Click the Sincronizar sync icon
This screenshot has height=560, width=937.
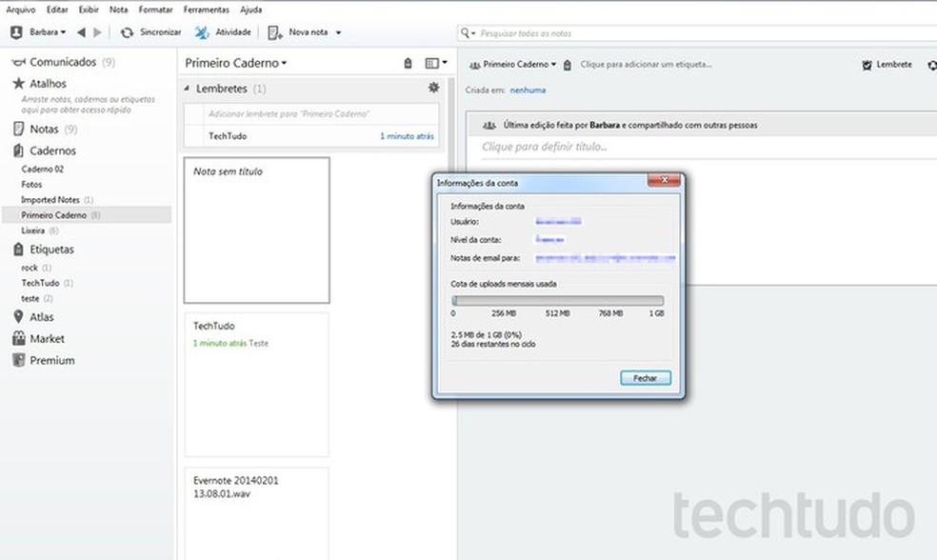coord(127,32)
